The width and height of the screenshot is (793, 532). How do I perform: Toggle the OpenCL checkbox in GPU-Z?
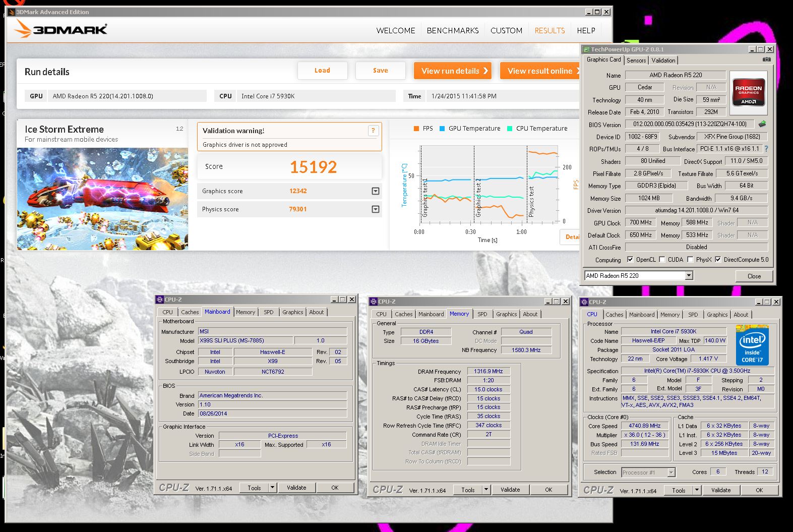tap(630, 260)
